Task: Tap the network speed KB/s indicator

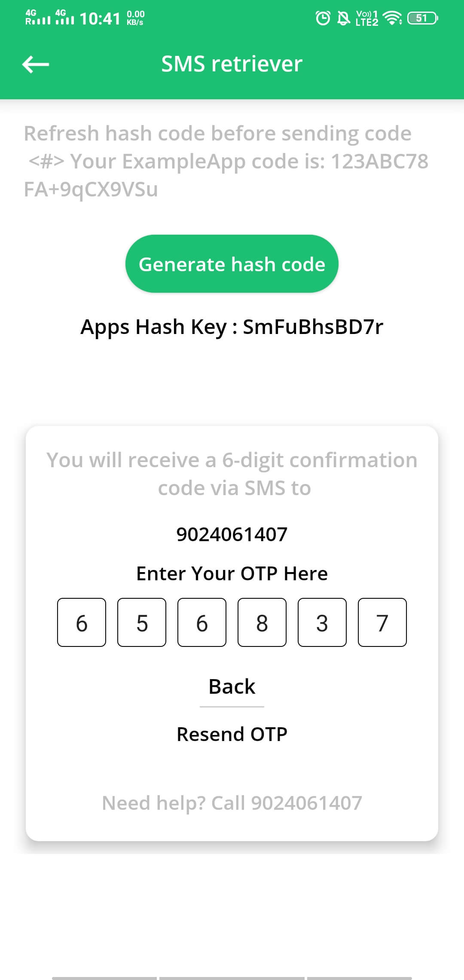Action: pyautogui.click(x=135, y=18)
